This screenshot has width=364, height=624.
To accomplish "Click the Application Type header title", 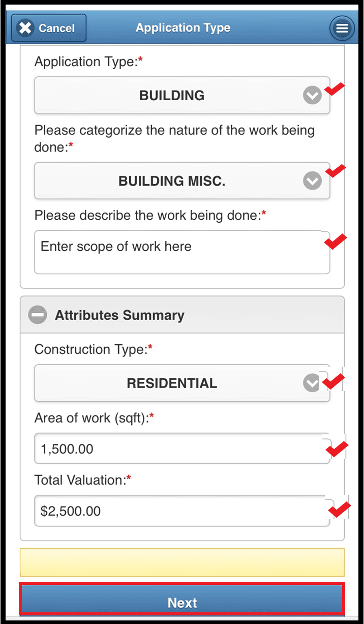I will [183, 28].
